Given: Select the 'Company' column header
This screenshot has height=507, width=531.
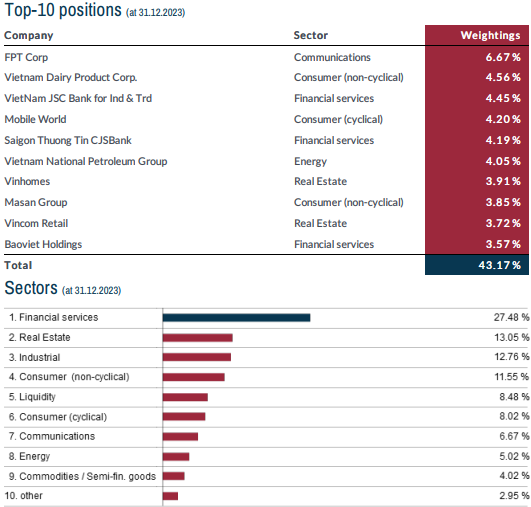Looking at the screenshot, I should pos(29,36).
